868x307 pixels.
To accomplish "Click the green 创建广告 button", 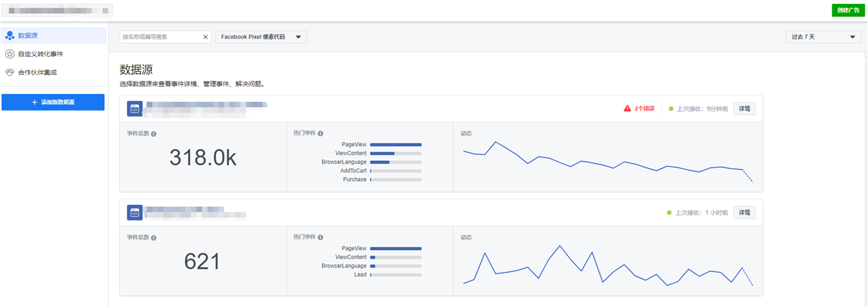I will coord(848,10).
